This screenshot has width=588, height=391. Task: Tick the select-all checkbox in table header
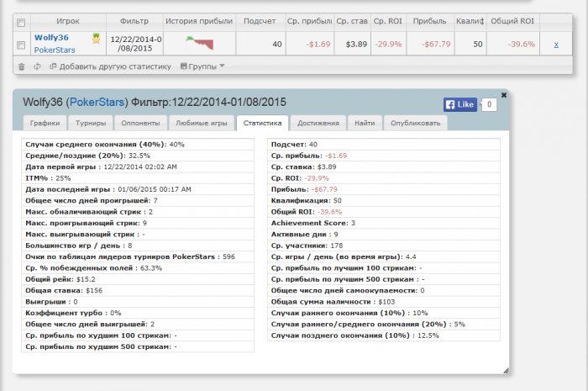(x=21, y=23)
